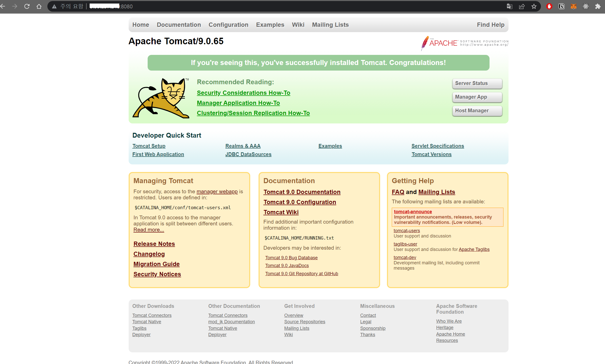Open the Tomcat 9.0 JavaDocs link
This screenshot has width=605, height=364.
click(287, 266)
